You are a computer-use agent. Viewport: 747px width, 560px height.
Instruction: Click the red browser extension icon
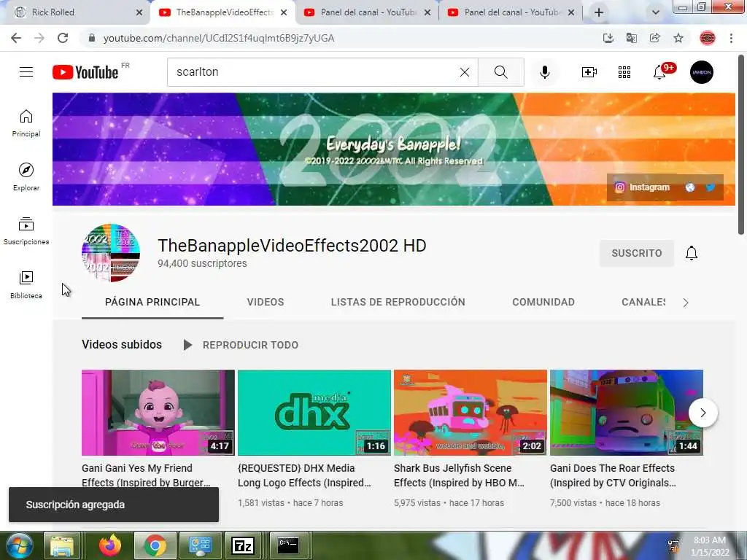(708, 38)
